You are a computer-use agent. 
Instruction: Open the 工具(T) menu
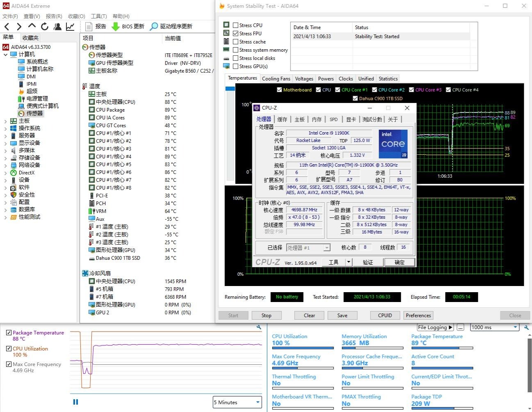pyautogui.click(x=98, y=16)
